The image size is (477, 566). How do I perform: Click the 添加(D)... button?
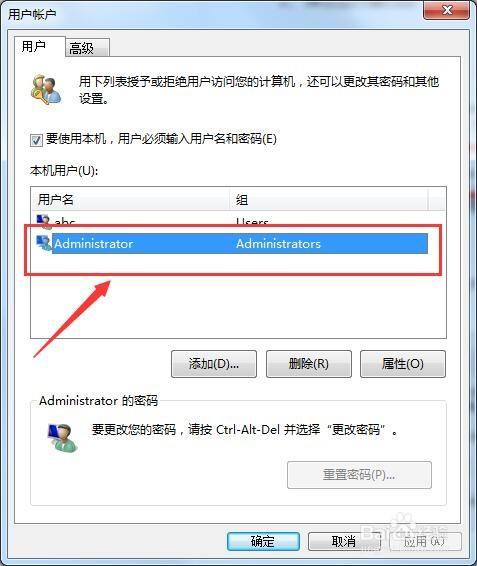coord(214,364)
